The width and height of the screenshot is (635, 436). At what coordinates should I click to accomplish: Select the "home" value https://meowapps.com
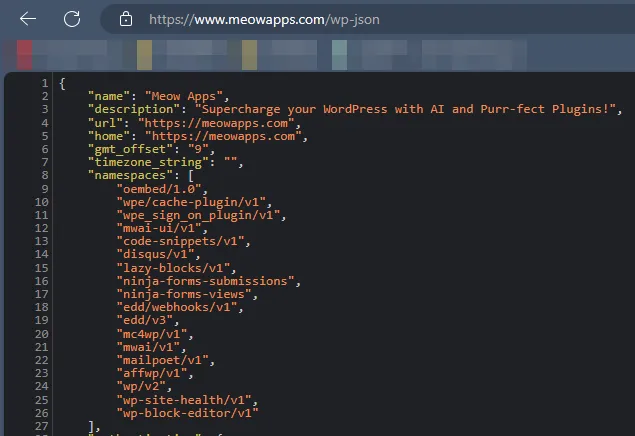[223, 136]
